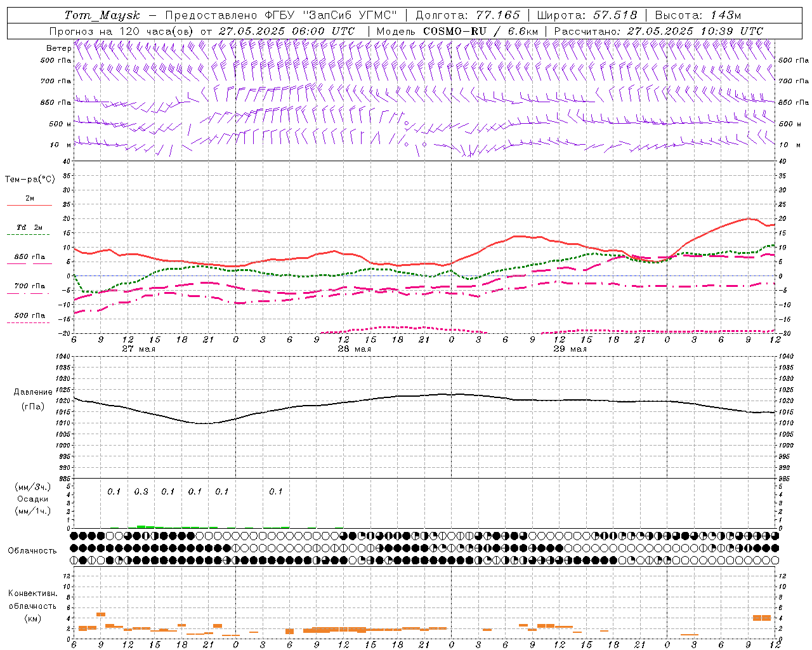Click the model name COSMO-RU / 6.6км
The image size is (812, 650).
point(480,31)
